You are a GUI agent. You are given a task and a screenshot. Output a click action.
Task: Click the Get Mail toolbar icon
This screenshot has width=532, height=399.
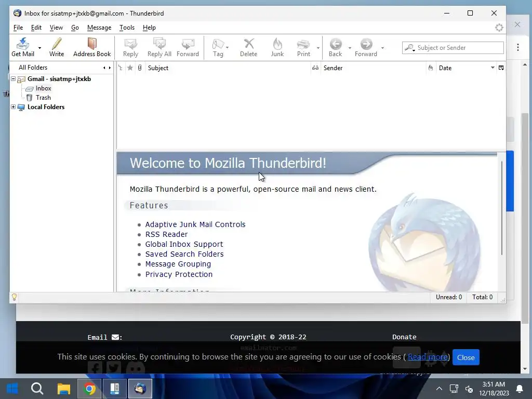[23, 47]
